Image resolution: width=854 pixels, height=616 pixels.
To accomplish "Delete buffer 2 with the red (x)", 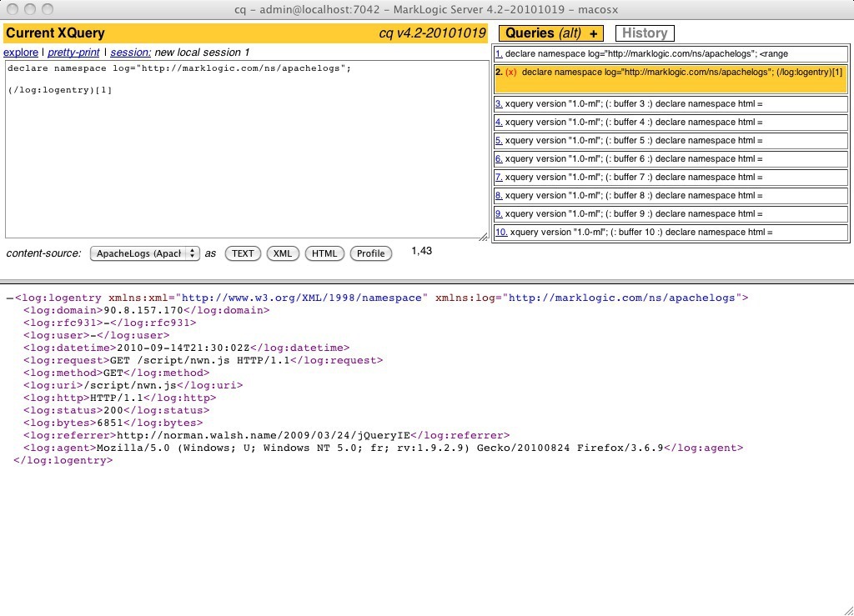I will pyautogui.click(x=511, y=73).
